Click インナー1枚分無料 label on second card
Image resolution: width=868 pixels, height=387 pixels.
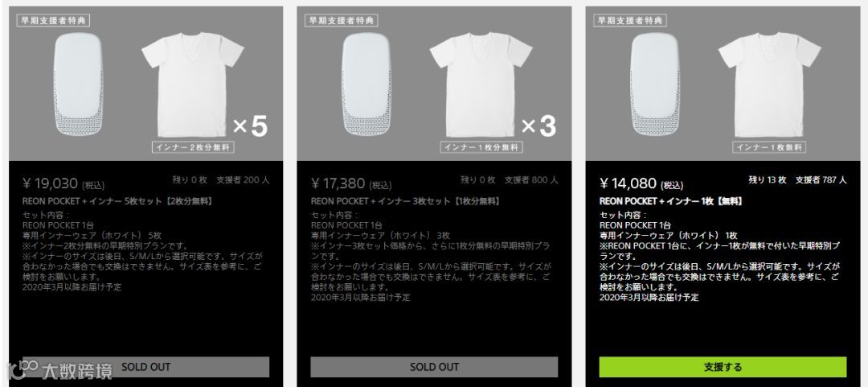pos(481,147)
